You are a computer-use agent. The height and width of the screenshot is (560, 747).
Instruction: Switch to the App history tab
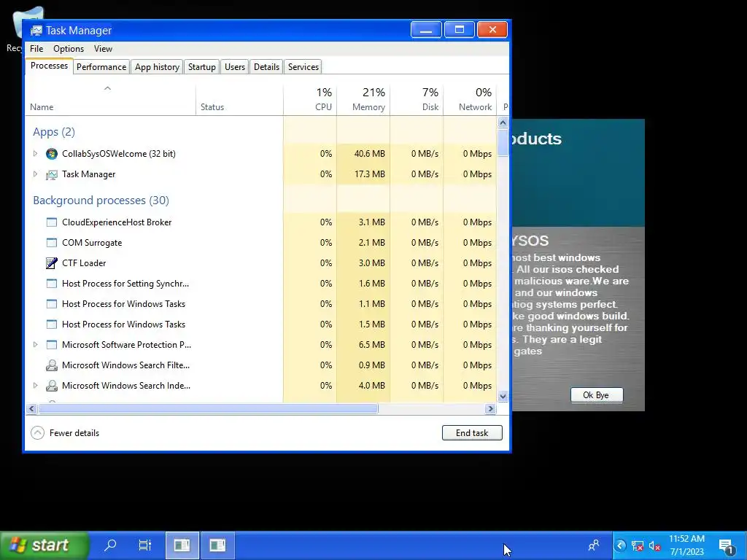click(158, 67)
